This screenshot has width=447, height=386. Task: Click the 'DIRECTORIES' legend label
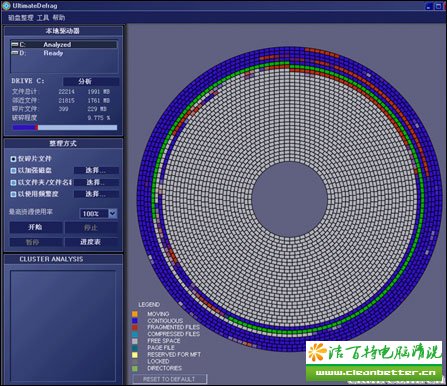pyautogui.click(x=165, y=368)
